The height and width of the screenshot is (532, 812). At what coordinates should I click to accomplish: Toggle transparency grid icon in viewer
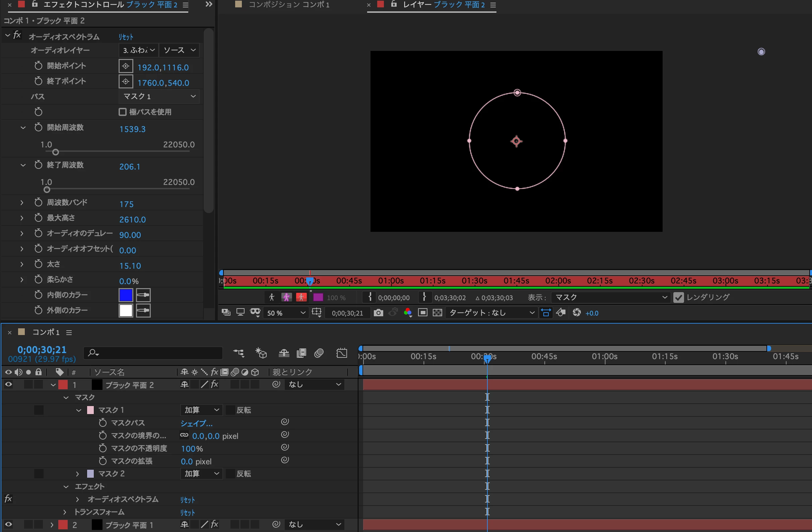click(437, 313)
